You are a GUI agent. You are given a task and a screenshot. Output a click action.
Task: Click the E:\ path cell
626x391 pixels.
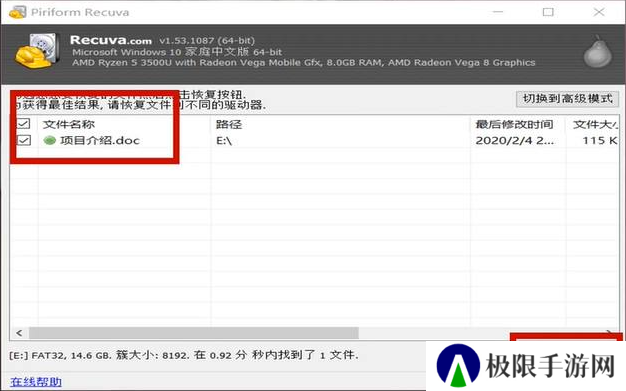pos(224,141)
